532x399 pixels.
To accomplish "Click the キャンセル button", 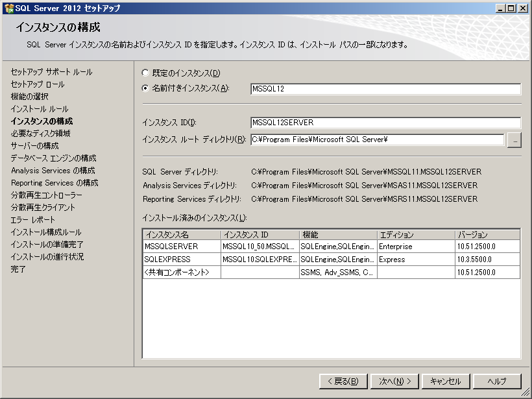I will click(x=445, y=381).
